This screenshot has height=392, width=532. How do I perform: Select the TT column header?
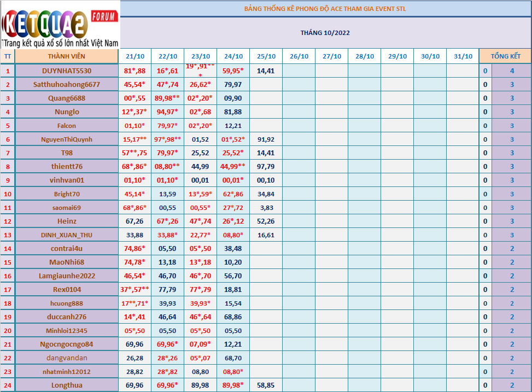point(8,56)
